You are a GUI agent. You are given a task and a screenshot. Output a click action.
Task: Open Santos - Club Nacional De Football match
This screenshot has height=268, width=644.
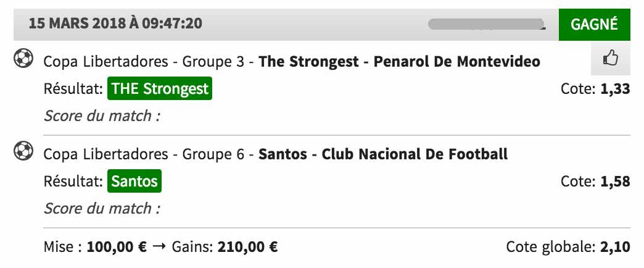click(x=383, y=154)
